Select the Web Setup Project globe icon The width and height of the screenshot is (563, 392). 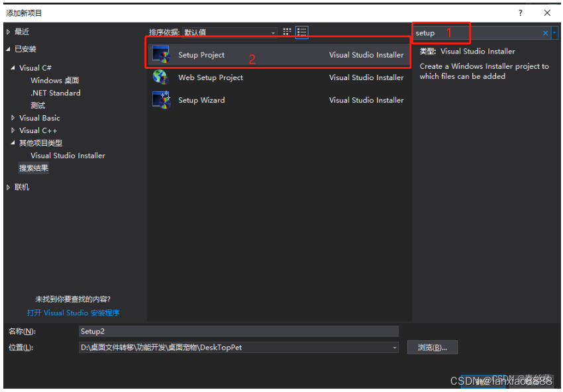click(160, 77)
